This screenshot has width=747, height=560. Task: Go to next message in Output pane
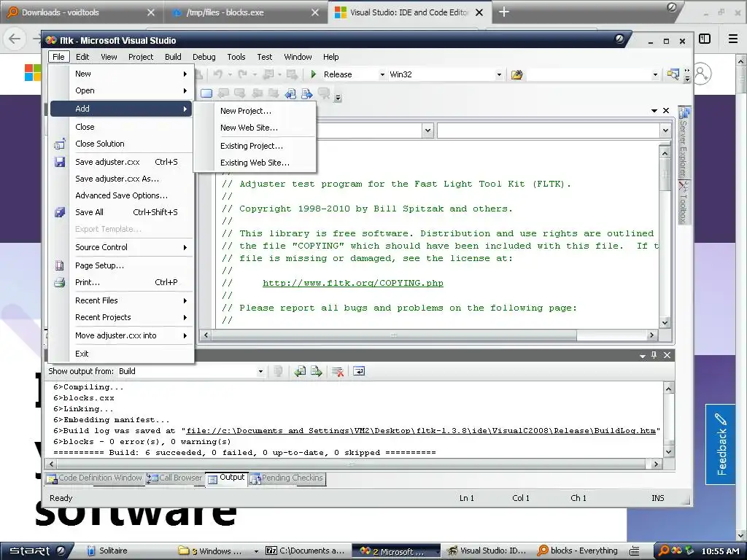coord(317,371)
